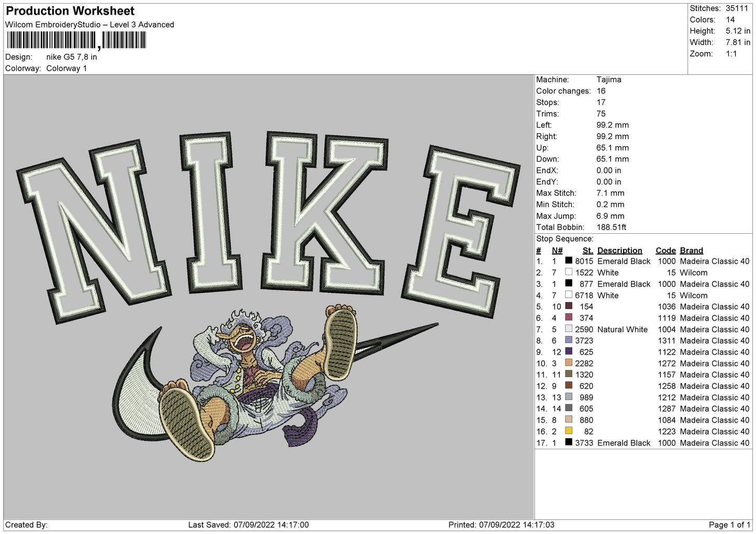Click the Width value 7.81 in
Viewport: 756px width, 534px height.
pyautogui.click(x=738, y=43)
